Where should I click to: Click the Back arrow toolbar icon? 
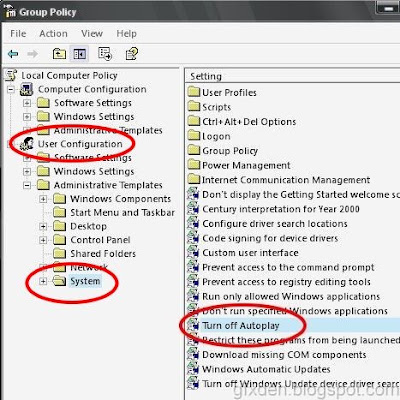13,54
